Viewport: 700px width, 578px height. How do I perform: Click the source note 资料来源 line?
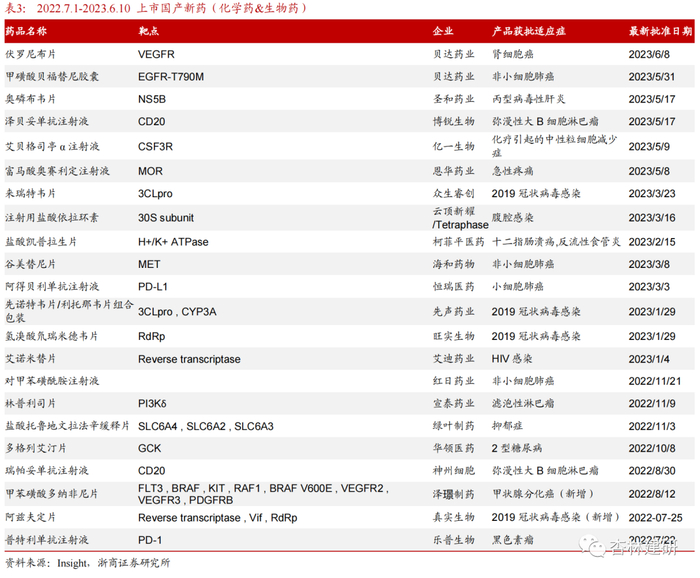coord(88,563)
